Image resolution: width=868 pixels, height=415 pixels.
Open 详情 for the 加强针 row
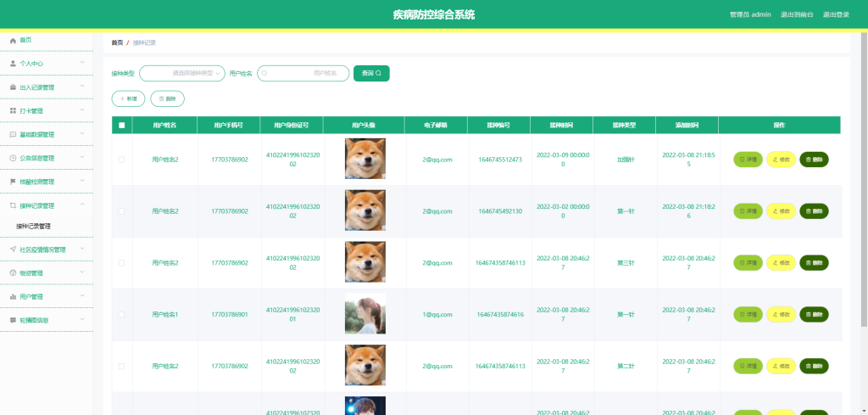[748, 160]
